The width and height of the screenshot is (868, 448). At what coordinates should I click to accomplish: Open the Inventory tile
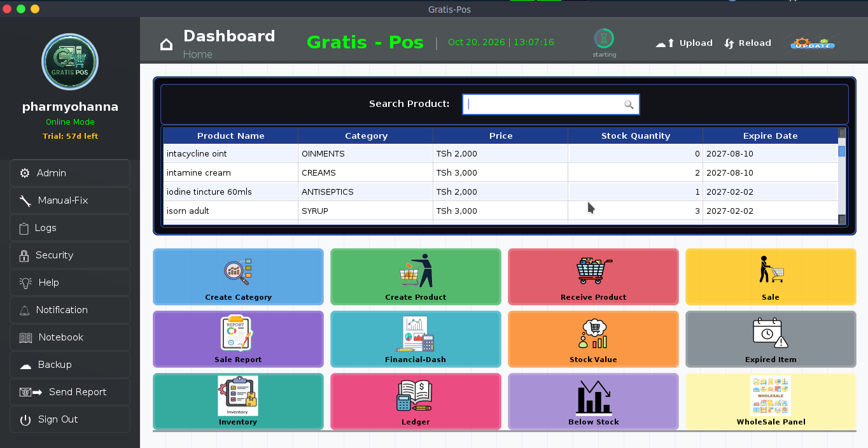(238, 402)
